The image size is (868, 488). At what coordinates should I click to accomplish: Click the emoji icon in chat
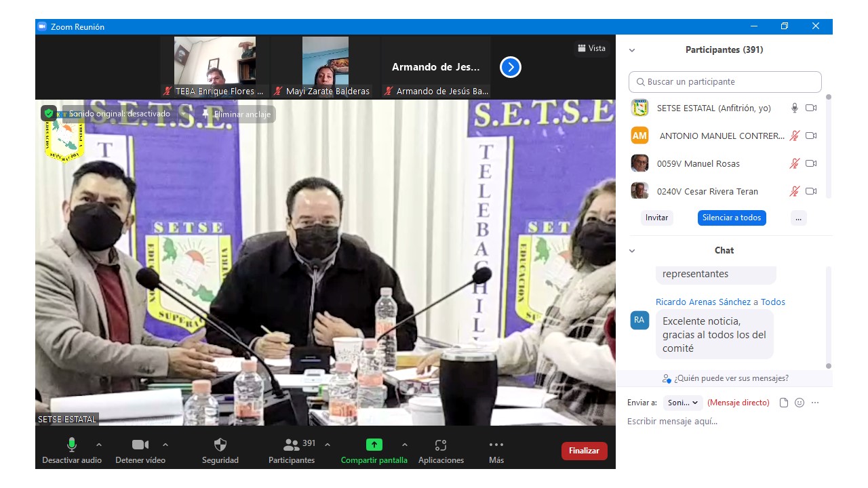(x=800, y=403)
